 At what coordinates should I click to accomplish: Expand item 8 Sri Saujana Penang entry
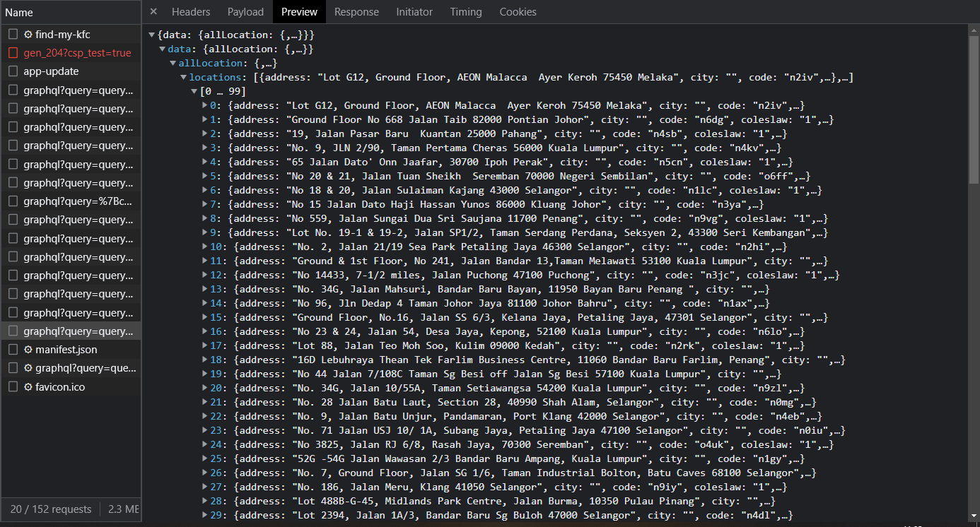[206, 218]
